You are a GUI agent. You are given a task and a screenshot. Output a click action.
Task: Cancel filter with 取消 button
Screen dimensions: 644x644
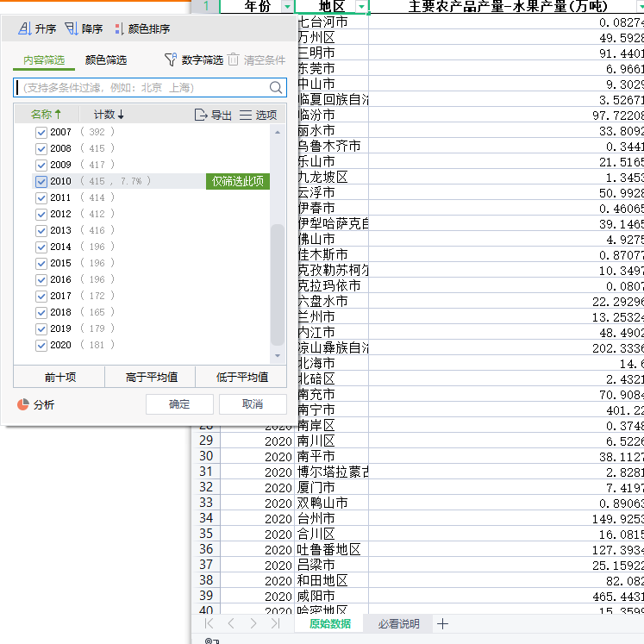point(253,404)
